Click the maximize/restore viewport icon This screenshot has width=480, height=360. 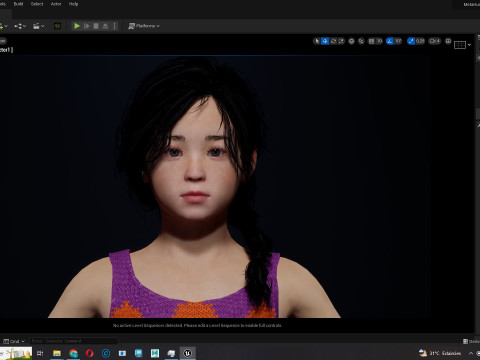[448, 41]
